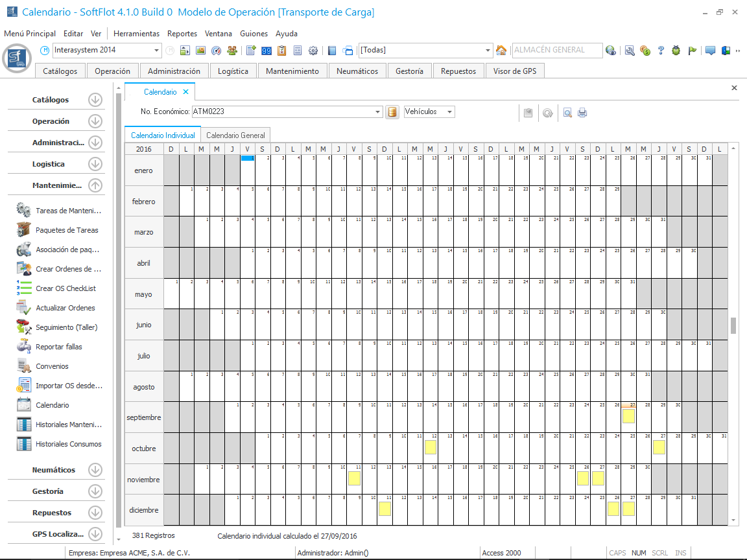The width and height of the screenshot is (747, 560).
Task: Click the ALMACÉN GENERAL text field
Action: (x=556, y=51)
